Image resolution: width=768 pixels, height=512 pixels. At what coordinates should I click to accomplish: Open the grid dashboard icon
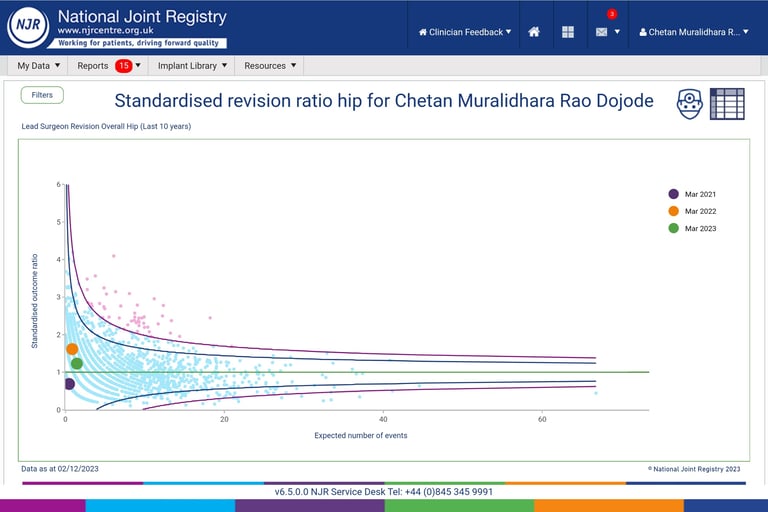coord(568,32)
